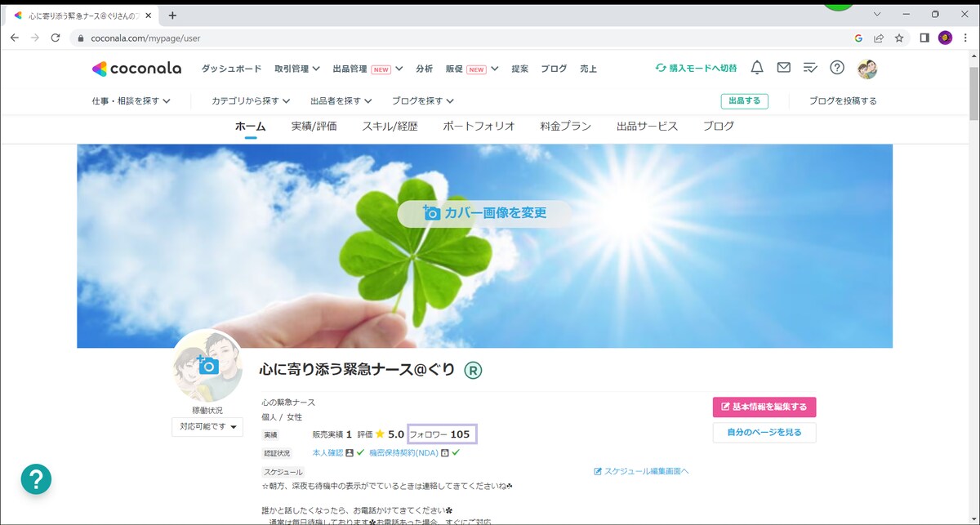
Task: Click the camera icon on profile photo
Action: [207, 364]
